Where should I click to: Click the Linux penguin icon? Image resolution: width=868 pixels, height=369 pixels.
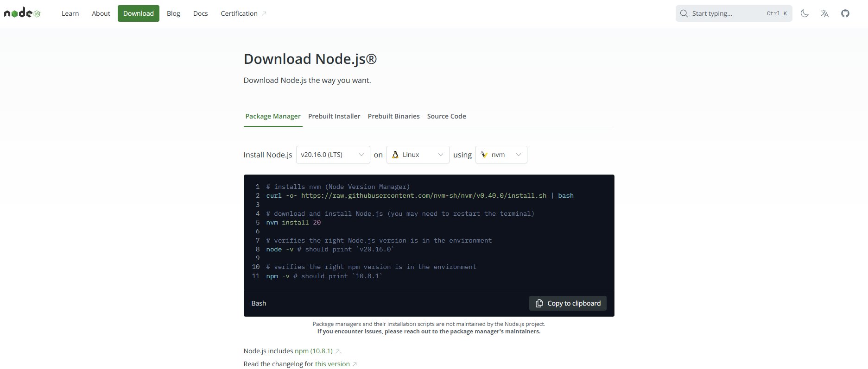point(395,155)
